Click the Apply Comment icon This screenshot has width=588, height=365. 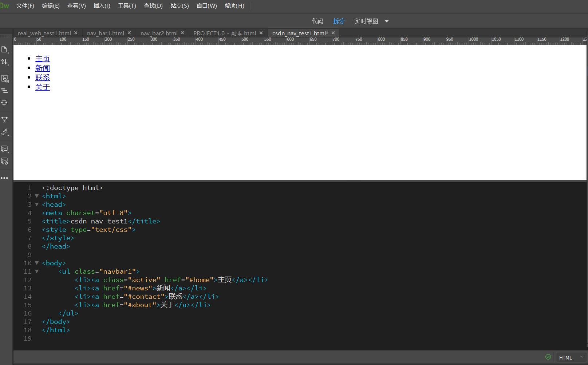coord(5,149)
